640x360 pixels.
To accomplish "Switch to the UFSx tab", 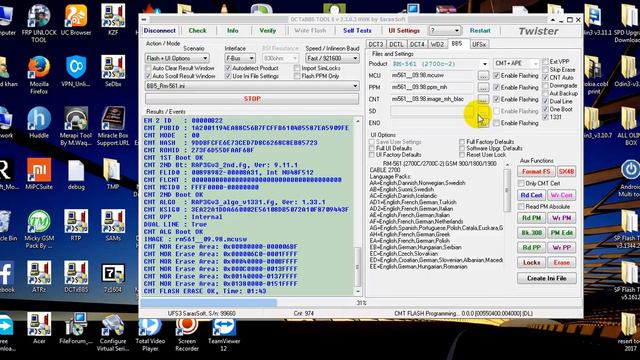I will coord(479,44).
